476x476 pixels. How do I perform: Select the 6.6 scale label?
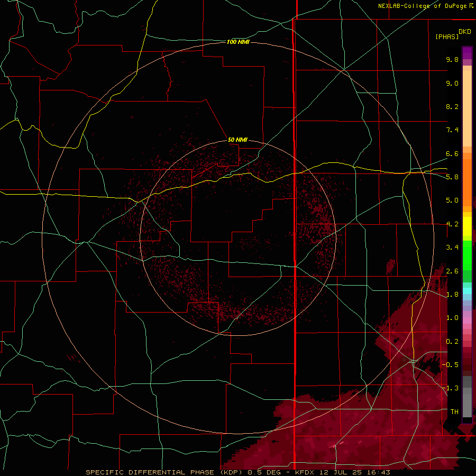click(452, 153)
